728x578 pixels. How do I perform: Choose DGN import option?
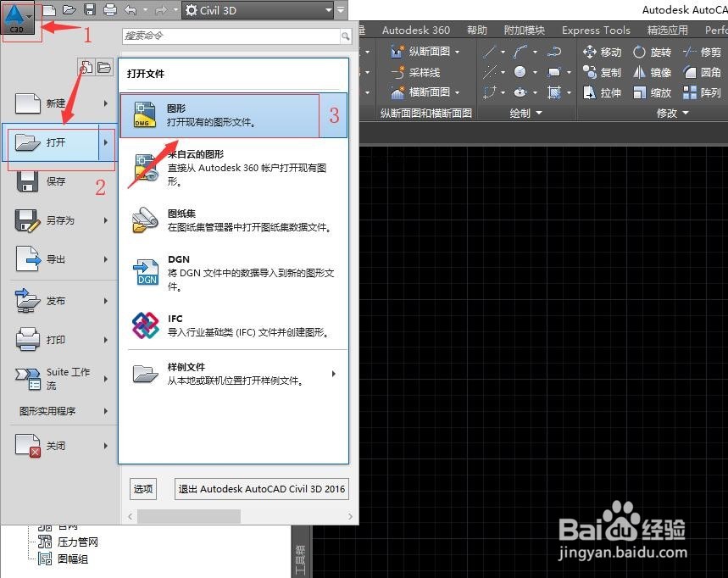tap(234, 273)
